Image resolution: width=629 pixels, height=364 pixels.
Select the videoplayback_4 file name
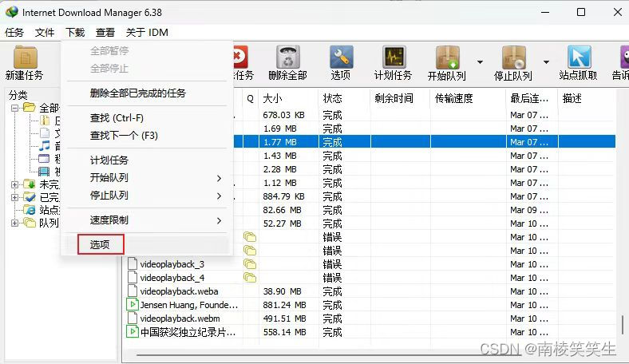click(172, 278)
